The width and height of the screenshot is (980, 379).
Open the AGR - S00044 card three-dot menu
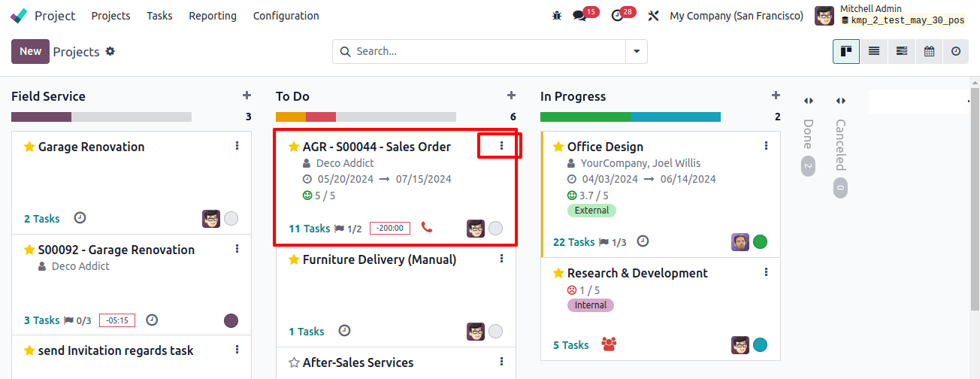point(502,146)
